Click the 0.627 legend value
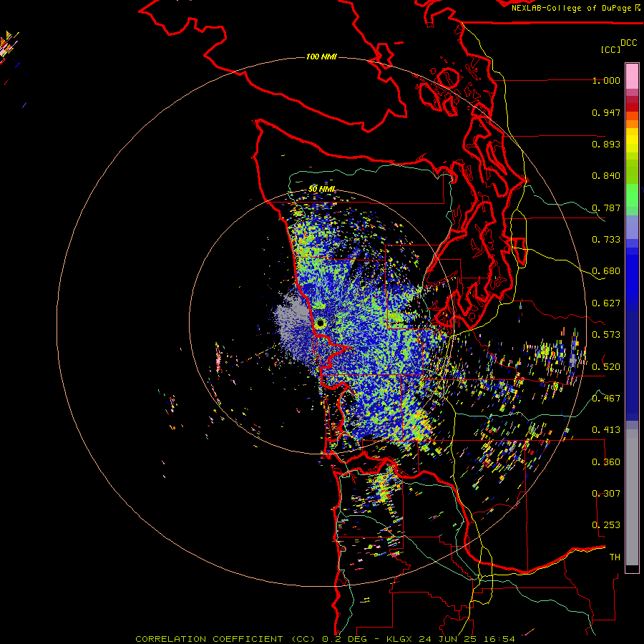644x644 pixels. 606,303
